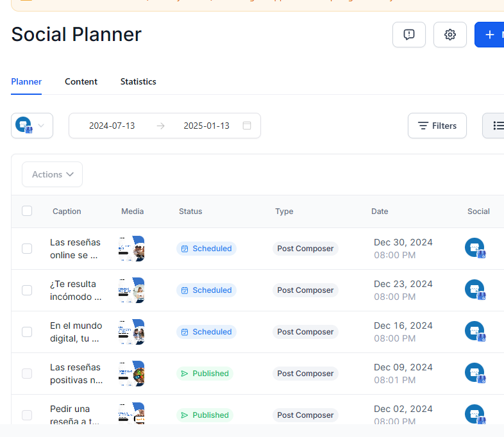Screen dimensions: 504x437
Task: Click social account icon for Dec 09 post
Action: click(475, 373)
